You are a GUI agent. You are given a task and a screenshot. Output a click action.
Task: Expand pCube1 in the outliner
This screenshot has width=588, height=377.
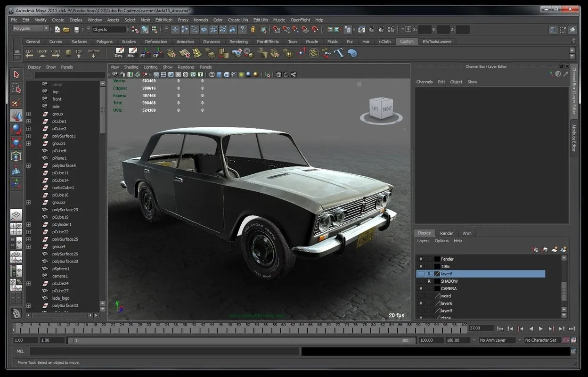click(x=29, y=121)
